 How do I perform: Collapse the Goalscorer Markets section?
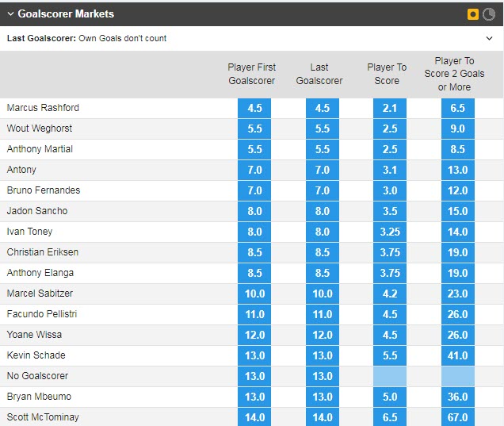pyautogui.click(x=10, y=14)
